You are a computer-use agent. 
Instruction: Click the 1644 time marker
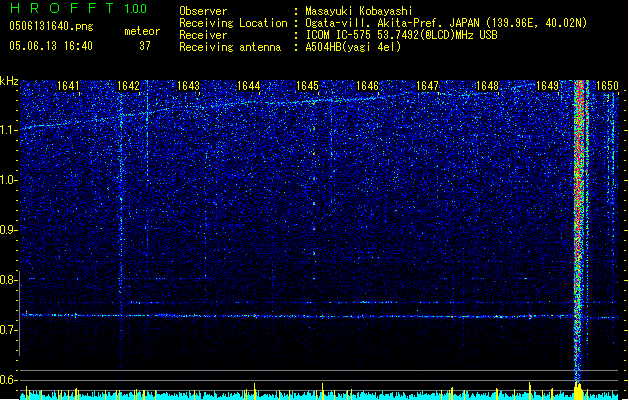[248, 86]
